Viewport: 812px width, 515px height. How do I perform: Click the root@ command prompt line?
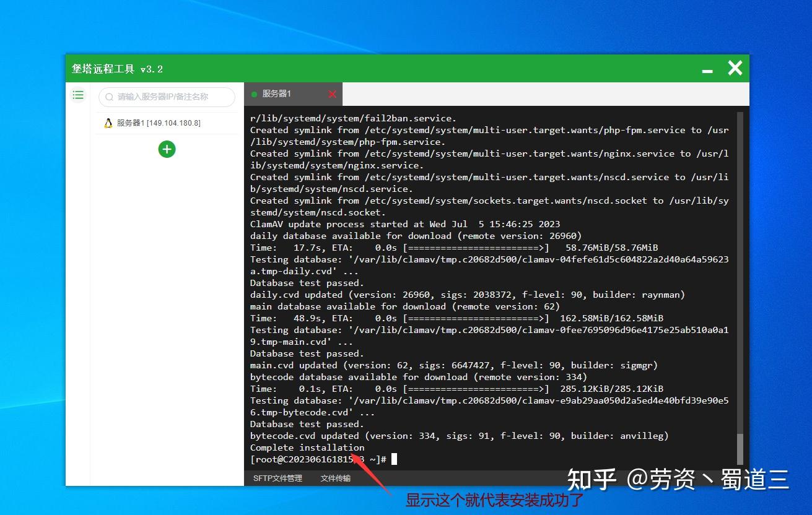316,459
